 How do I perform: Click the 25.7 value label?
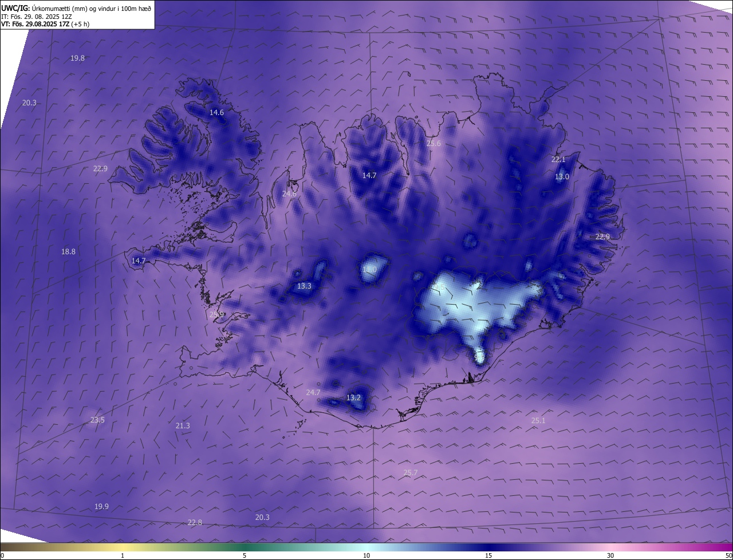(x=411, y=473)
